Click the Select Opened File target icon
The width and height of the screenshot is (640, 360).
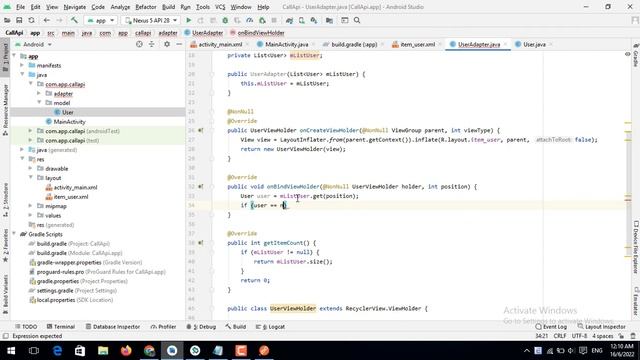[139, 44]
